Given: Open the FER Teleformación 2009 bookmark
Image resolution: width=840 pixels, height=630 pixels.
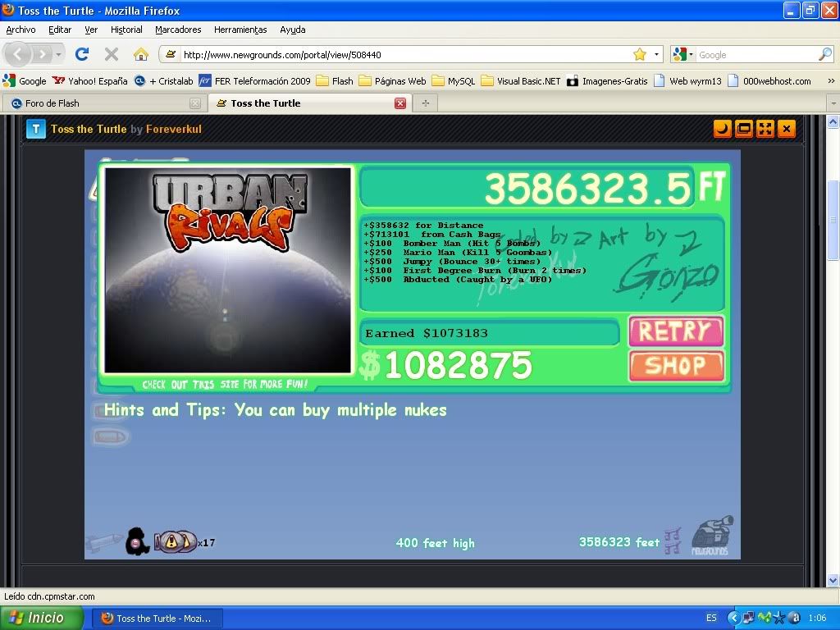Looking at the screenshot, I should [x=254, y=81].
